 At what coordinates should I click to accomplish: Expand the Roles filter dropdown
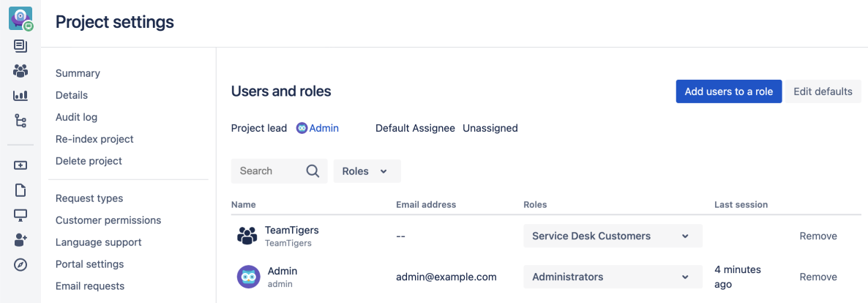coord(367,171)
